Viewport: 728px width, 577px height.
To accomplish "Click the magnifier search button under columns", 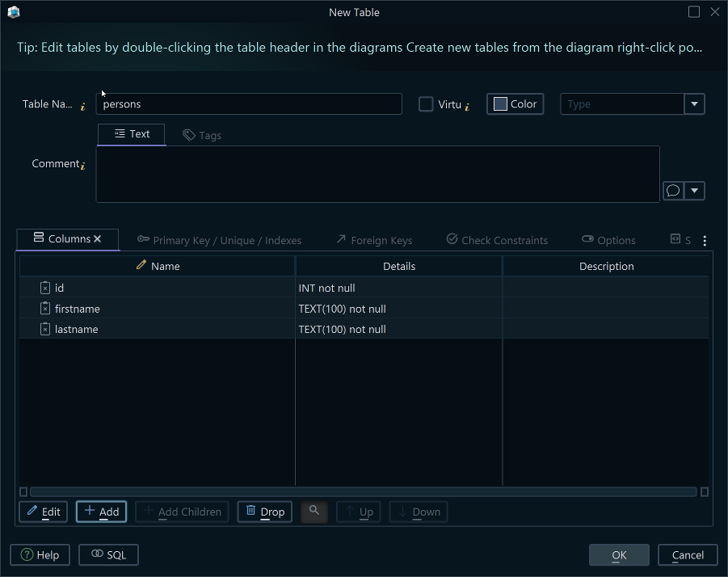I will [x=314, y=512].
